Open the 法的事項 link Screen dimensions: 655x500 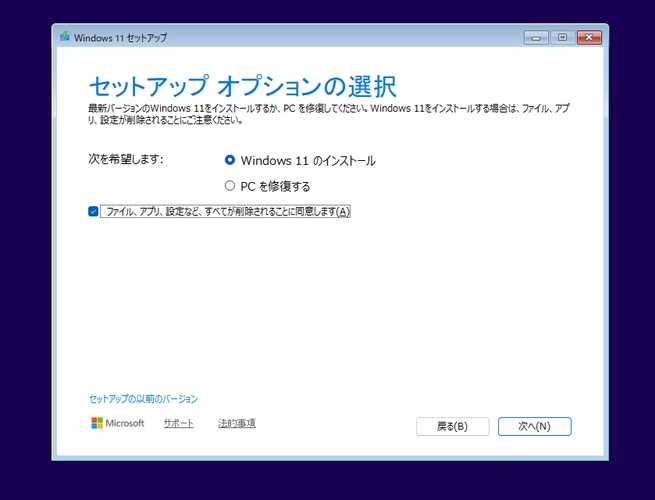pyautogui.click(x=237, y=423)
